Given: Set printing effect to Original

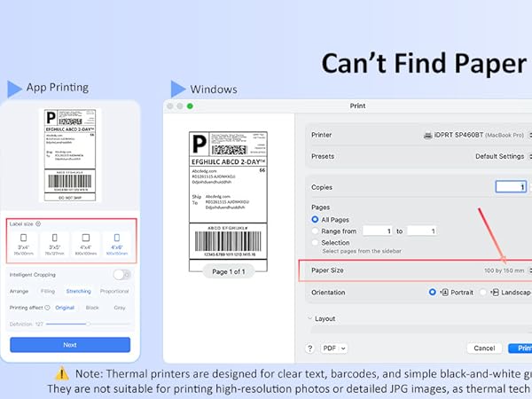Looking at the screenshot, I should click(x=65, y=308).
